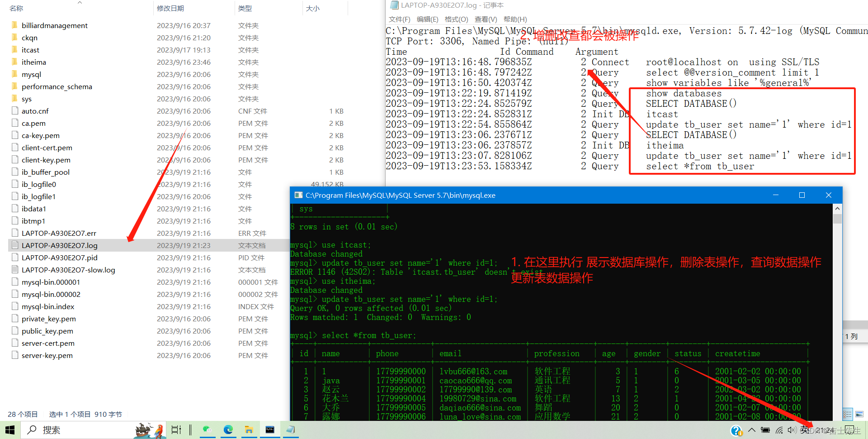Click the Get Help tray icon
This screenshot has height=439, width=868.
point(736,430)
